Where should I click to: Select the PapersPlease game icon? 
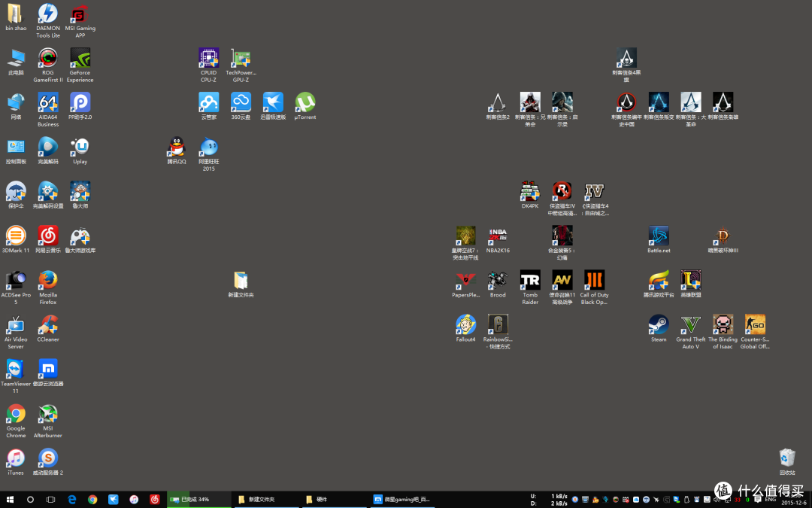coord(465,284)
